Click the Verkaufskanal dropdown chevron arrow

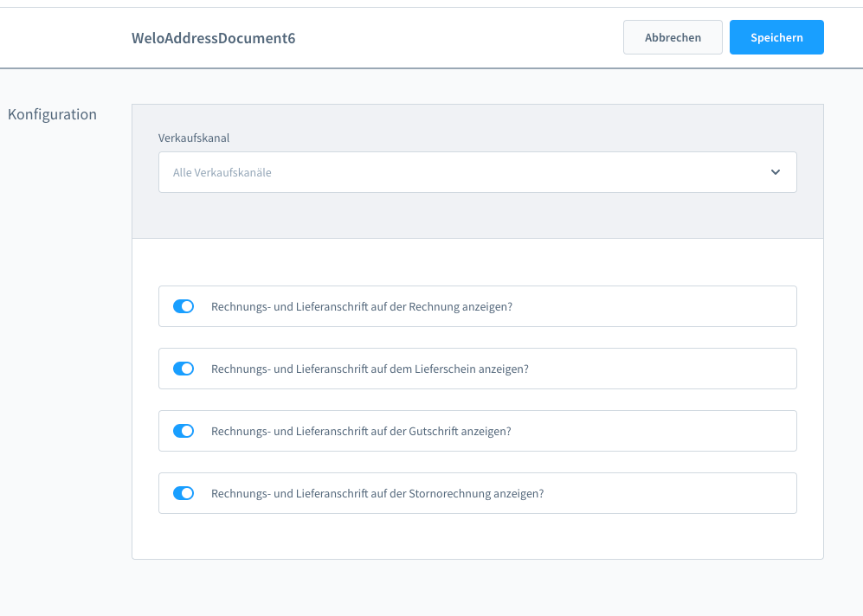click(776, 172)
